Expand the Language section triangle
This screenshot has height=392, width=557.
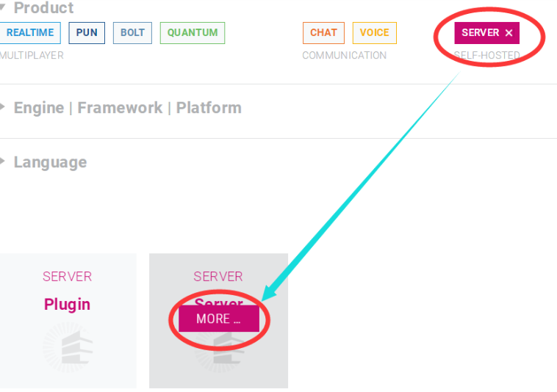coord(3,161)
